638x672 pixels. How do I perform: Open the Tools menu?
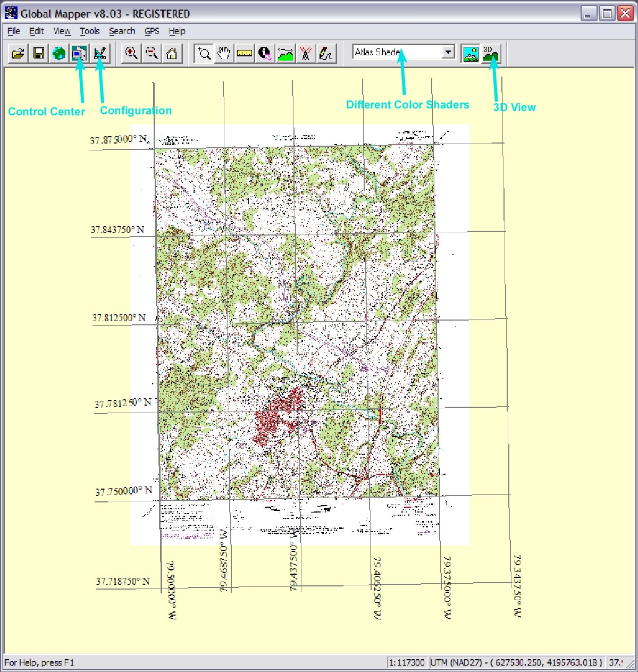pos(90,31)
